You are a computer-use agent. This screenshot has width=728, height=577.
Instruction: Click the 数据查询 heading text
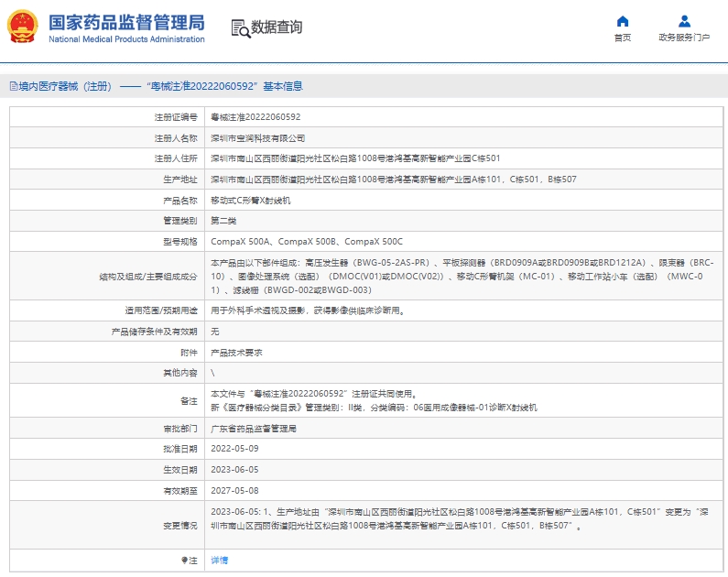[x=277, y=27]
